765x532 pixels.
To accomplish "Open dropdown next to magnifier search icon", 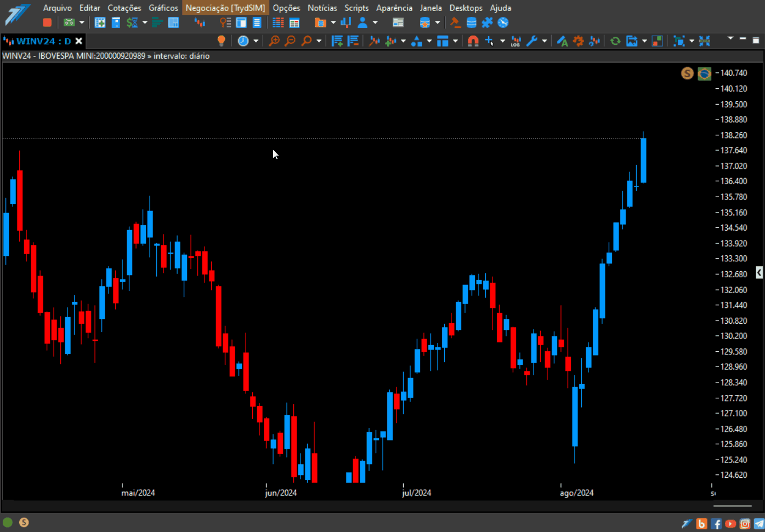I will pos(319,41).
